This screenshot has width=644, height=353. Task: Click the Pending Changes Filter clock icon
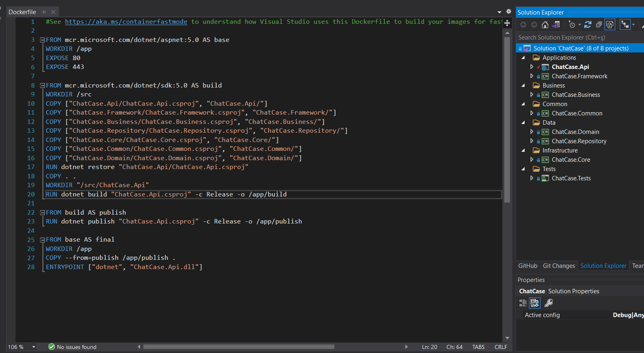(572, 25)
